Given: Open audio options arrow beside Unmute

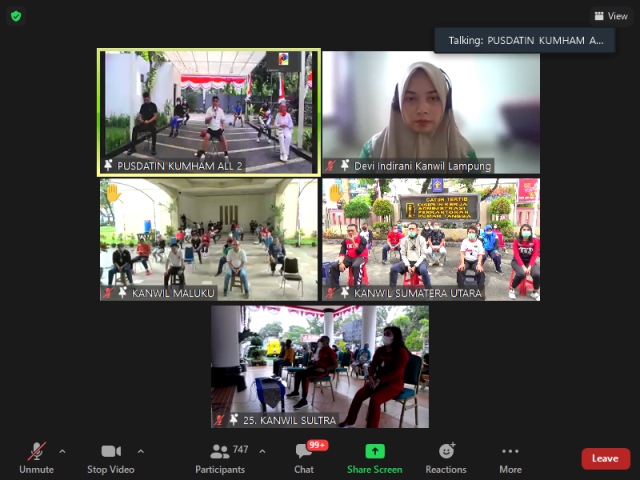Looking at the screenshot, I should 62,451.
